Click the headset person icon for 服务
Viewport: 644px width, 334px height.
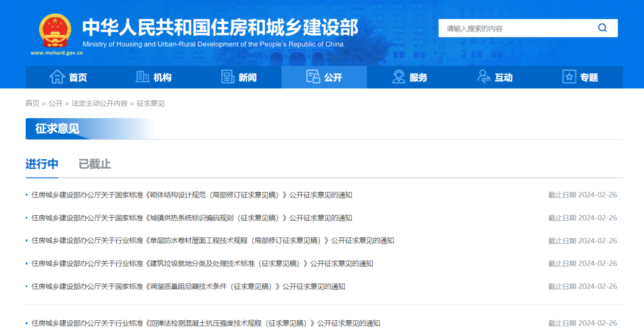point(398,77)
